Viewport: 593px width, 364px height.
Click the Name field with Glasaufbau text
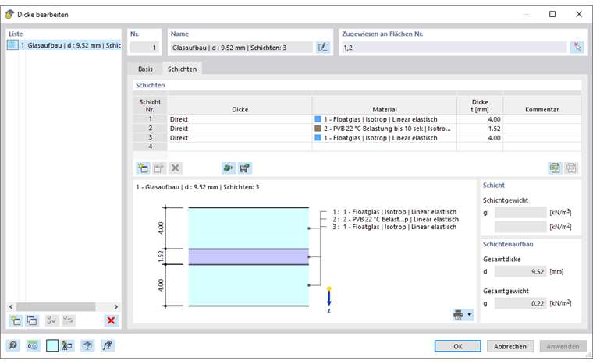[x=241, y=48]
